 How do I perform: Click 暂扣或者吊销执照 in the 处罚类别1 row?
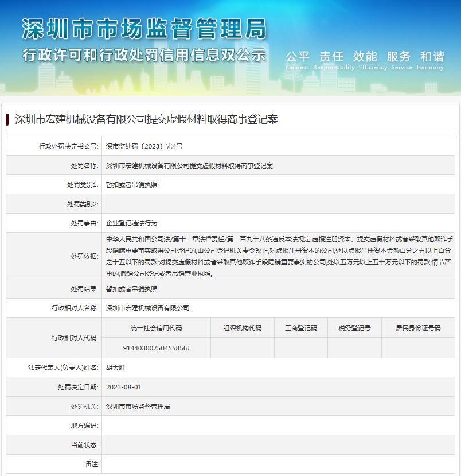131,185
